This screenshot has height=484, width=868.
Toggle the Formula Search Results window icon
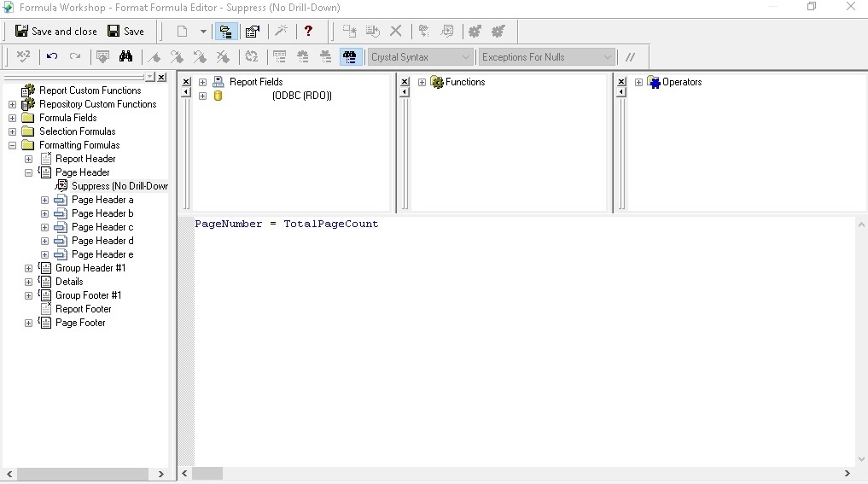[x=349, y=56]
